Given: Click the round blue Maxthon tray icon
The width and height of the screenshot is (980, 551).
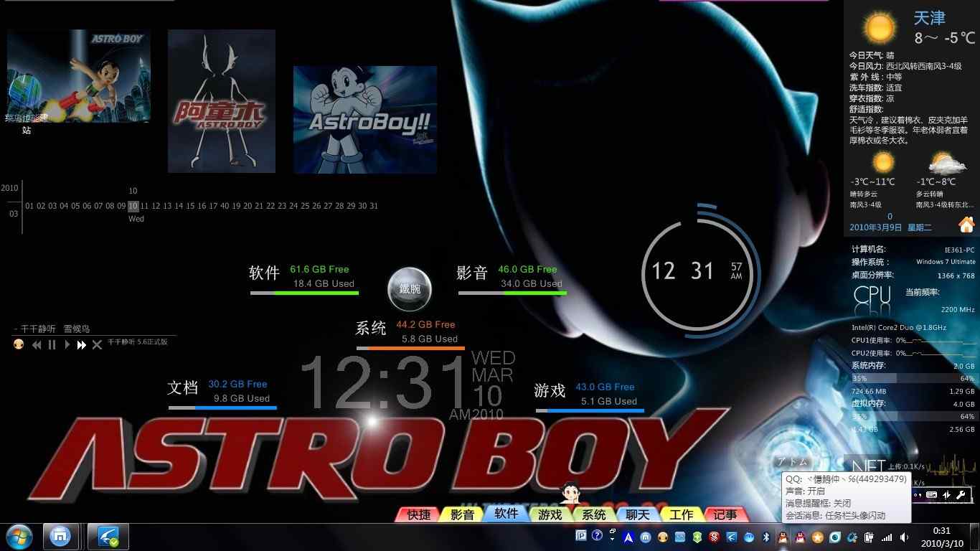Looking at the screenshot, I should (645, 537).
